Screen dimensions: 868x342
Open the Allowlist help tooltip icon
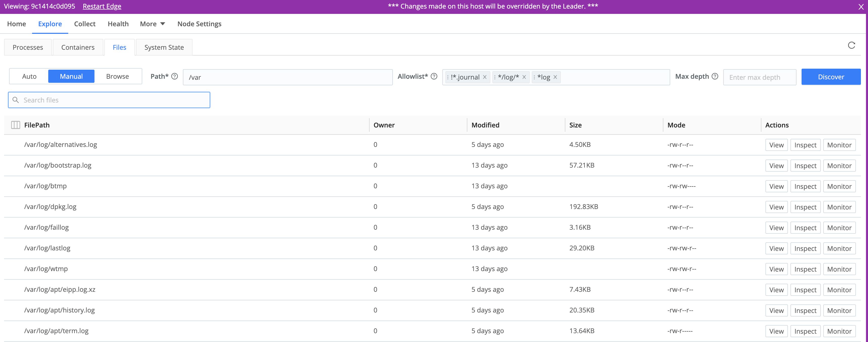click(x=434, y=76)
